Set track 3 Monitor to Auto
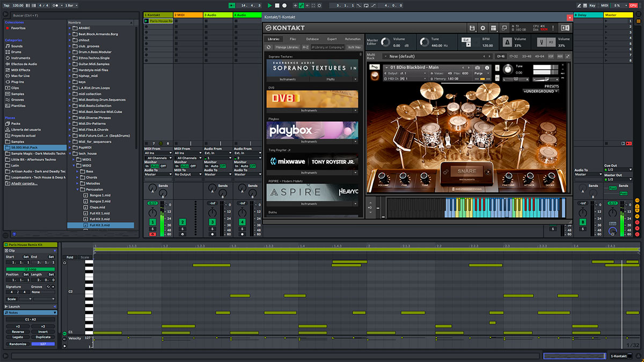Viewport: 644px width, 362px height. click(215, 166)
